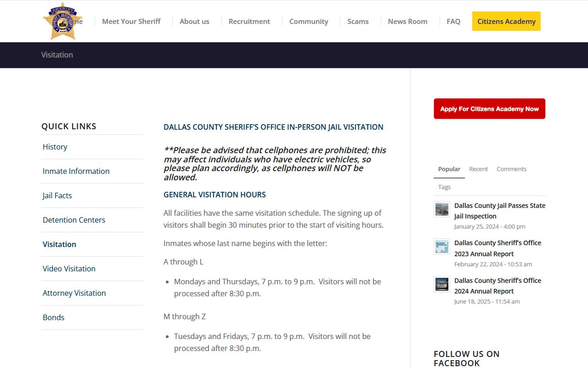Open Jail Facts quick link
Viewport: 588px width, 368px height.
[57, 195]
